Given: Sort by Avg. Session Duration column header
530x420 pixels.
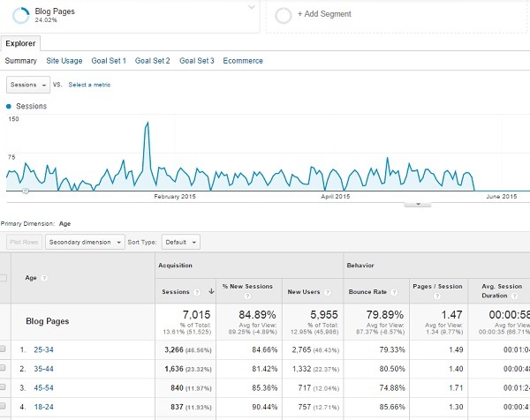Looking at the screenshot, I should pyautogui.click(x=502, y=290).
